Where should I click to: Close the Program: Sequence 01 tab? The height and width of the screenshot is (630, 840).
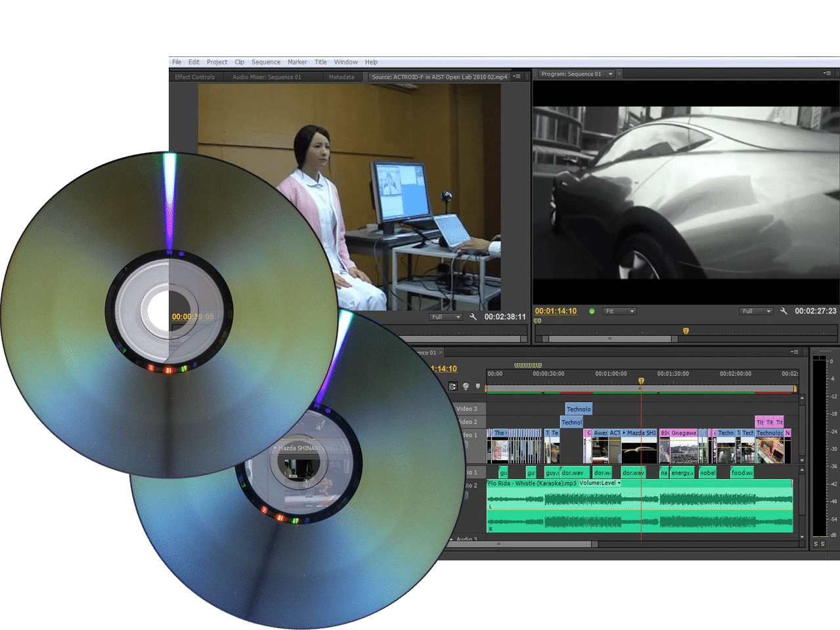coord(619,74)
